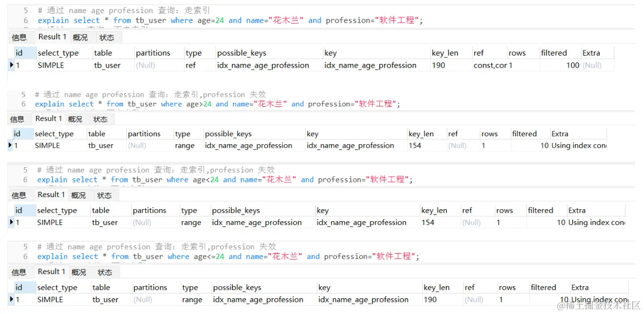
Task: Click 'Using index con' Extra cell in age>24 result
Action: click(579, 146)
